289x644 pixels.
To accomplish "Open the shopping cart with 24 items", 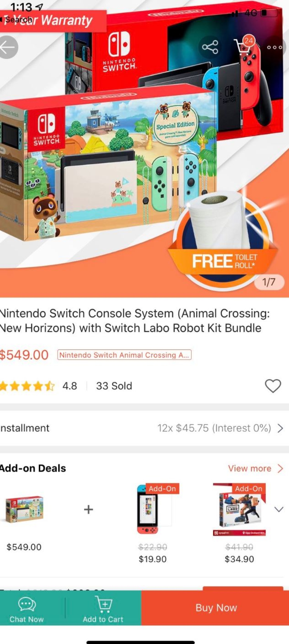I will 244,46.
